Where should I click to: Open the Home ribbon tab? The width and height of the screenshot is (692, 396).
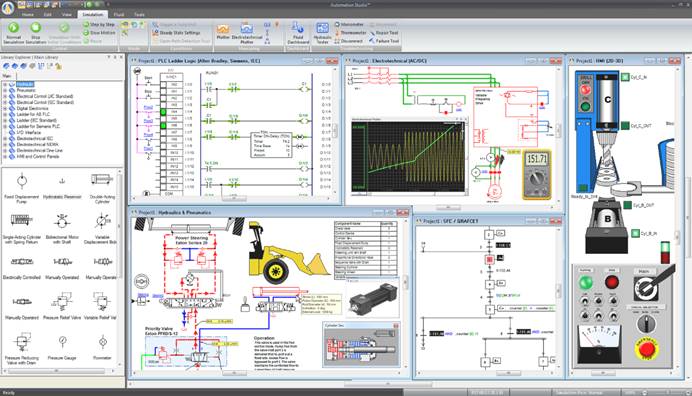point(27,15)
